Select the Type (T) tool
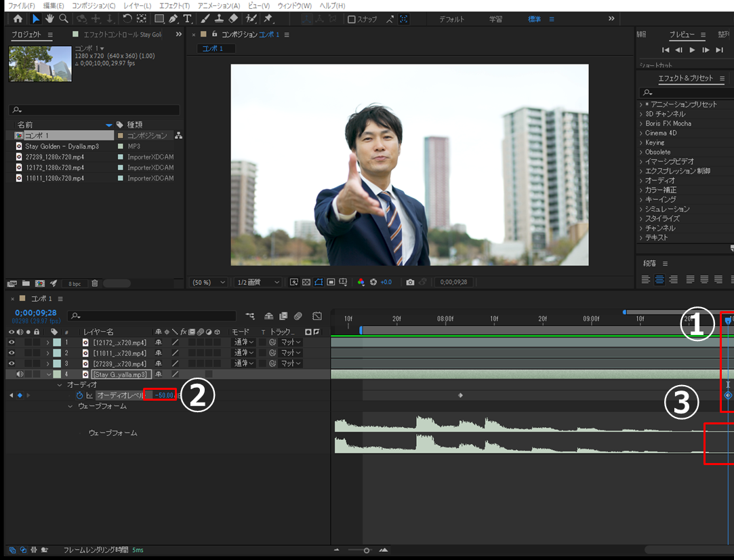This screenshot has height=560, width=734. coord(187,19)
